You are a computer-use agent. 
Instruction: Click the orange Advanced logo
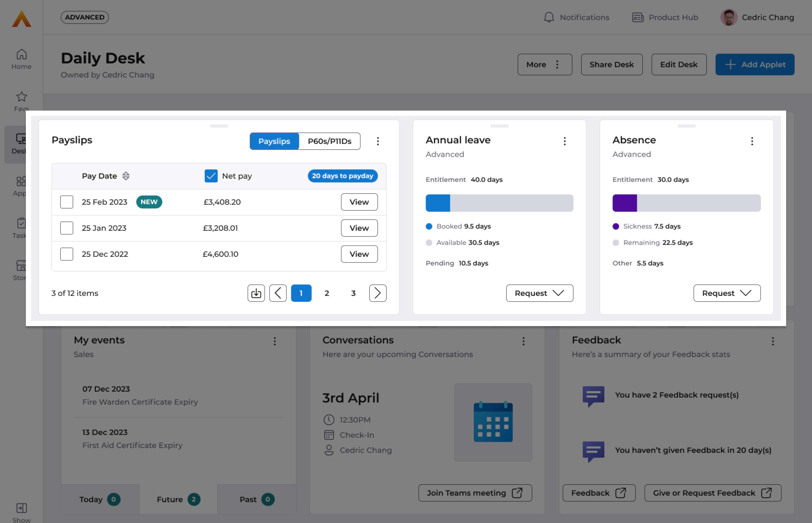(21, 19)
